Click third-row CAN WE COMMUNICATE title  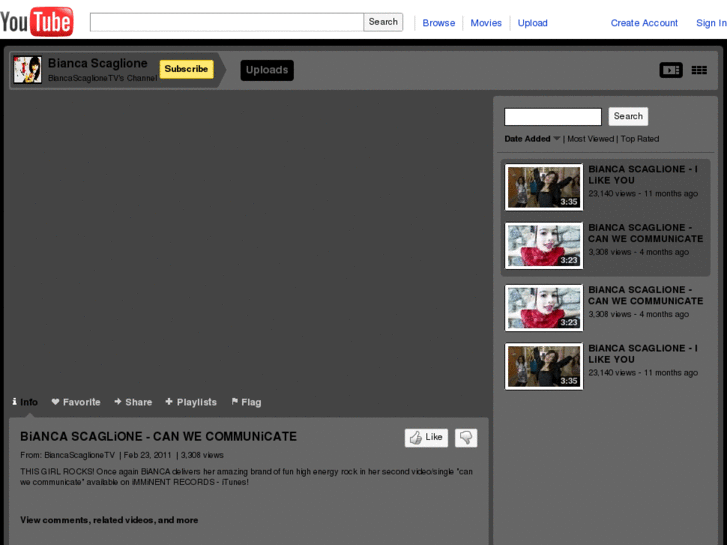coord(646,295)
